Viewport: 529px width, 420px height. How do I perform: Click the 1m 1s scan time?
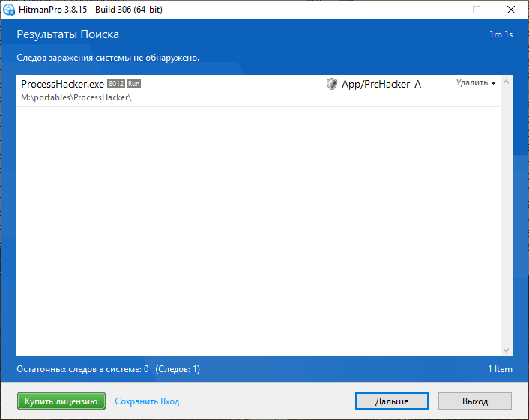pyautogui.click(x=501, y=34)
